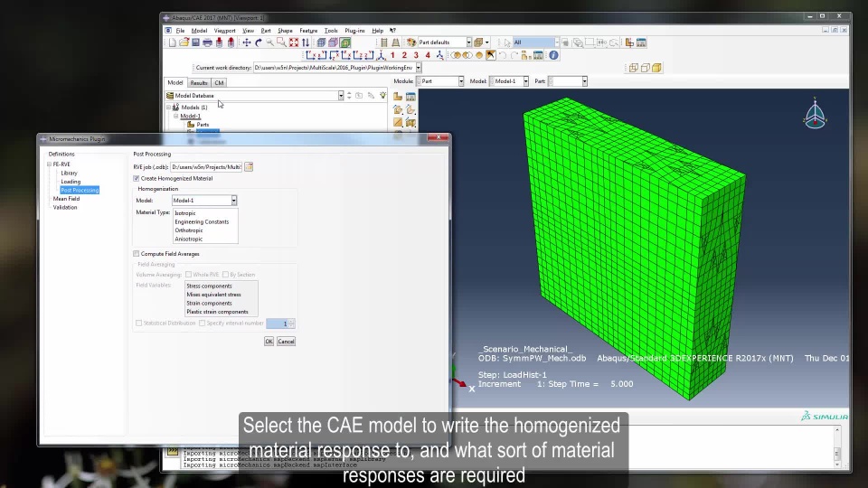Screen dimensions: 868x488
Task: Select the Rotate view tool
Action: (x=259, y=42)
